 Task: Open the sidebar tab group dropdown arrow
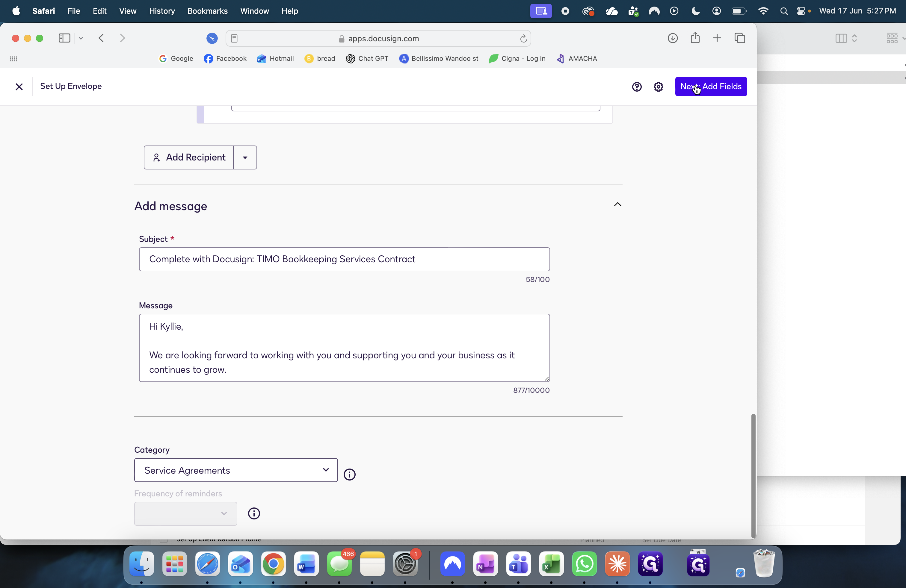point(81,38)
